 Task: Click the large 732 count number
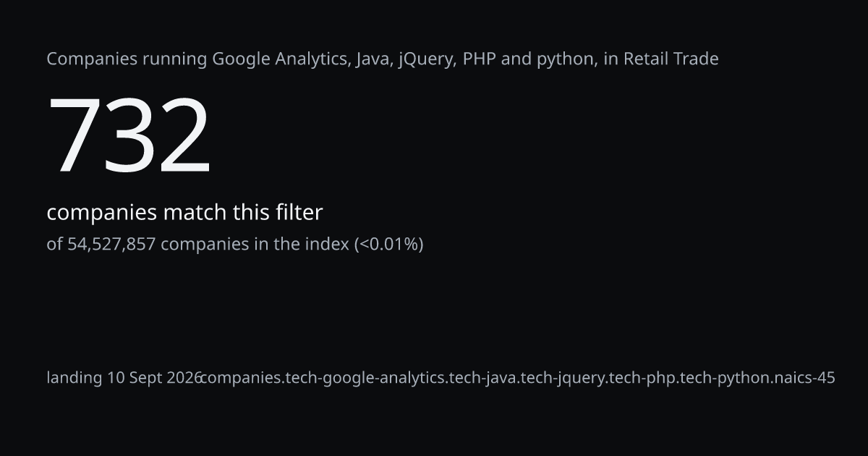[129, 135]
